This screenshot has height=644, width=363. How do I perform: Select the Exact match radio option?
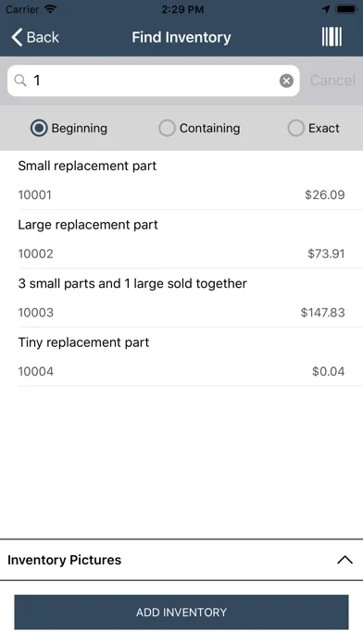coord(314,128)
